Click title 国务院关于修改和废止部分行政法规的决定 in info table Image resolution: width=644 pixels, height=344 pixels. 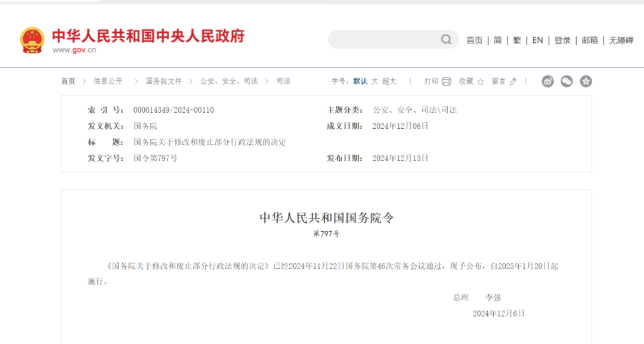[x=210, y=142]
